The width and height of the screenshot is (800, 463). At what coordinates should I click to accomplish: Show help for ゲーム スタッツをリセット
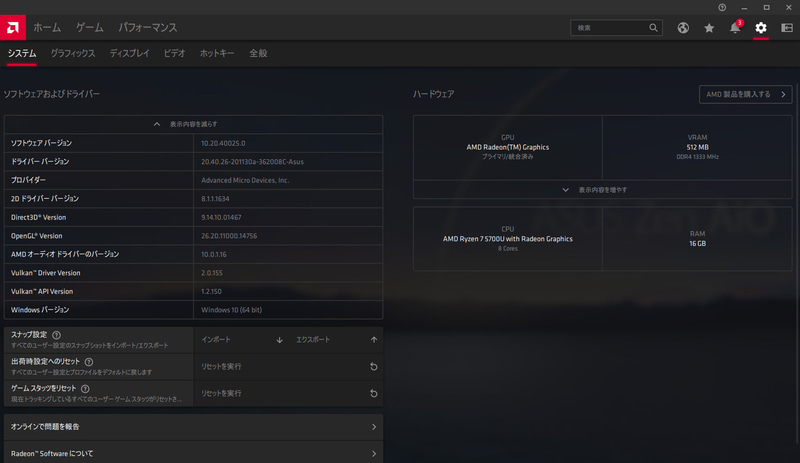point(85,388)
